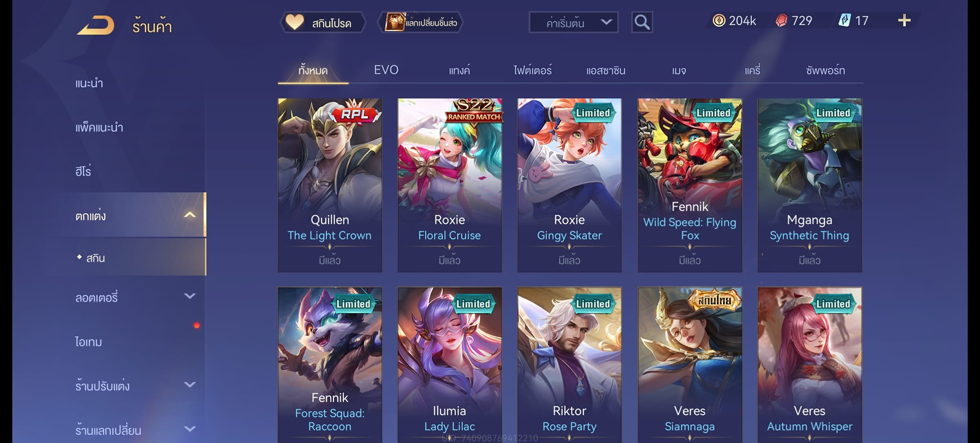Open แนะนำ in the sidebar
Screen dimensions: 980x443
pos(89,83)
